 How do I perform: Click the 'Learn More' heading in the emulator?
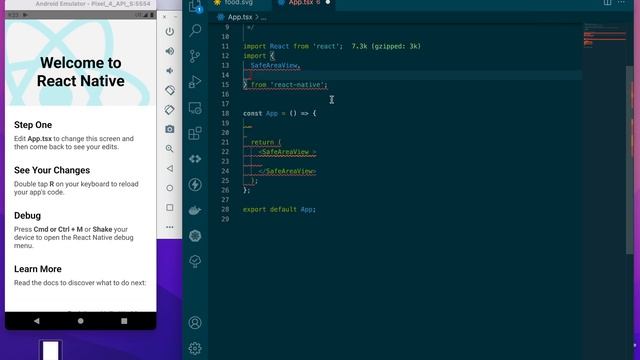[38, 269]
